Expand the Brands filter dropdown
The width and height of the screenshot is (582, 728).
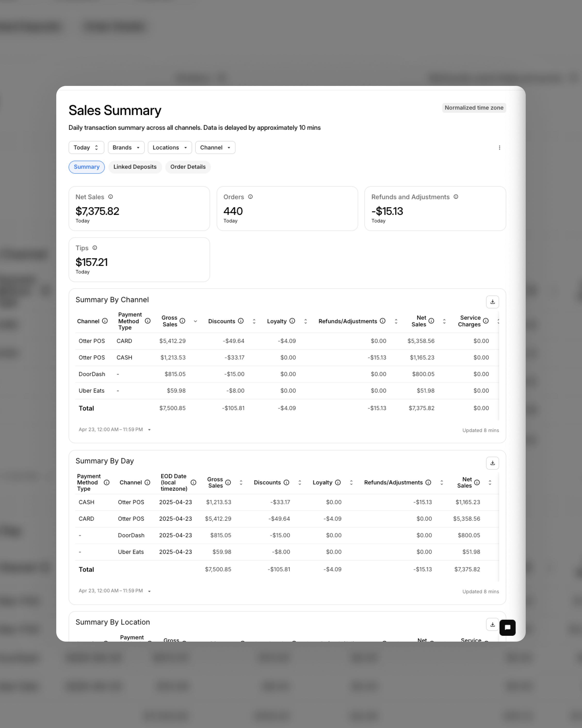126,148
